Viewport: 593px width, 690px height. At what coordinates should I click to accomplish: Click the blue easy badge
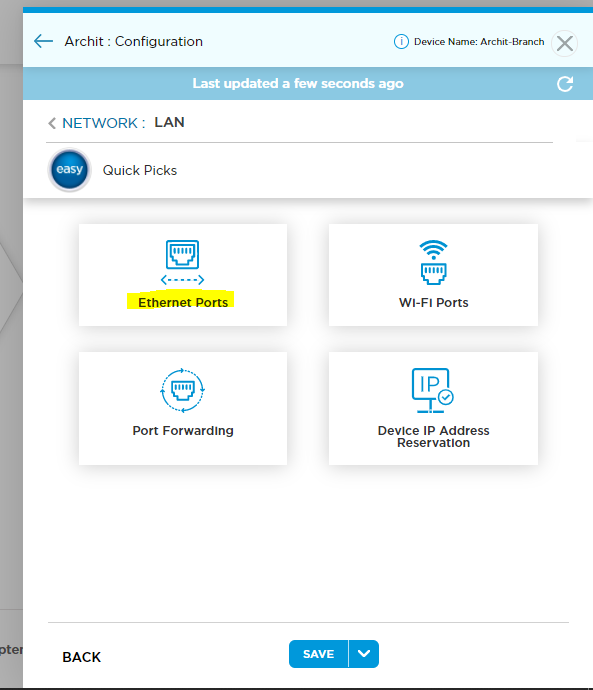coord(70,169)
